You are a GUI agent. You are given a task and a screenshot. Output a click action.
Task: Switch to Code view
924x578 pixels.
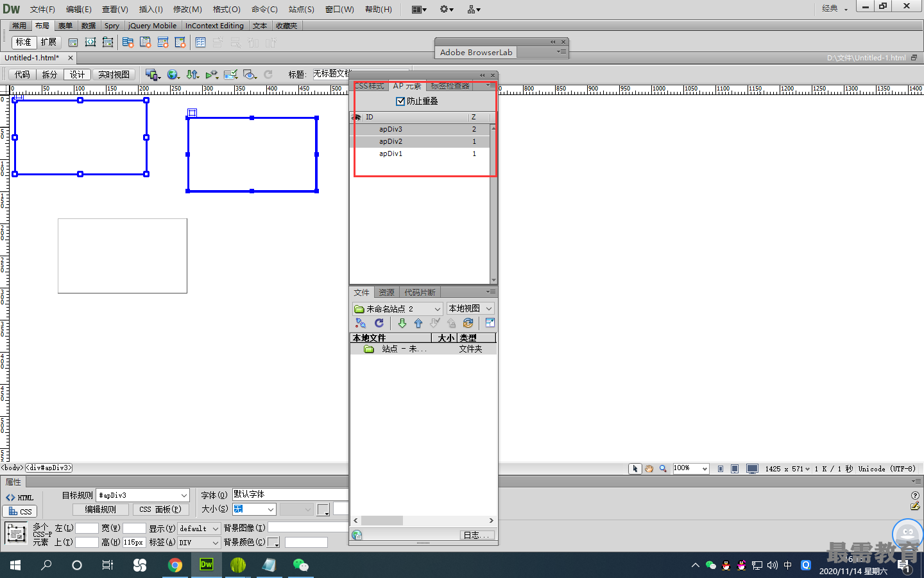pyautogui.click(x=22, y=74)
